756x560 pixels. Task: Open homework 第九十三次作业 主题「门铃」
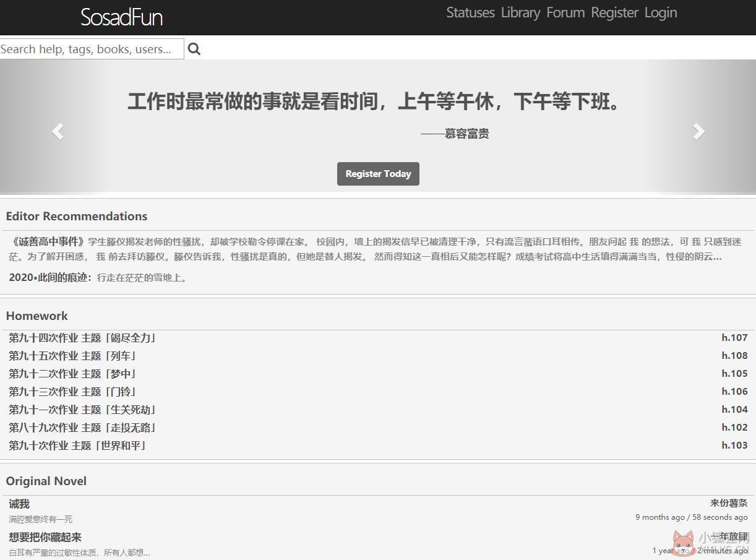tap(73, 392)
